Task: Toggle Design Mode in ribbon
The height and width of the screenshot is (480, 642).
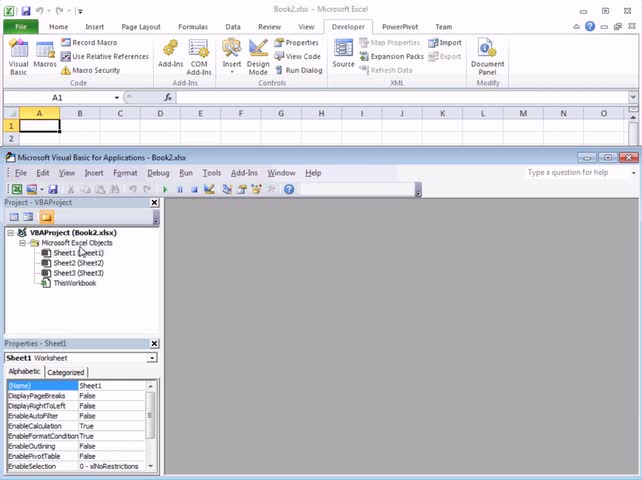Action: pyautogui.click(x=258, y=57)
